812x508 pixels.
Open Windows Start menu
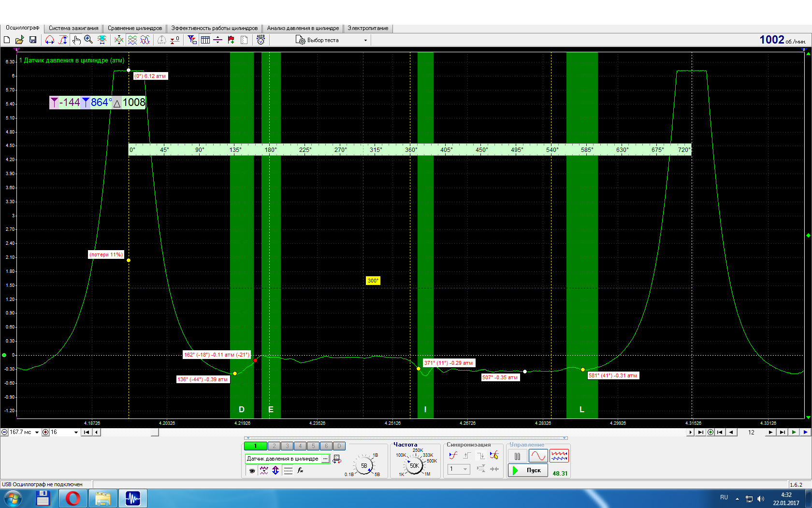click(x=12, y=498)
